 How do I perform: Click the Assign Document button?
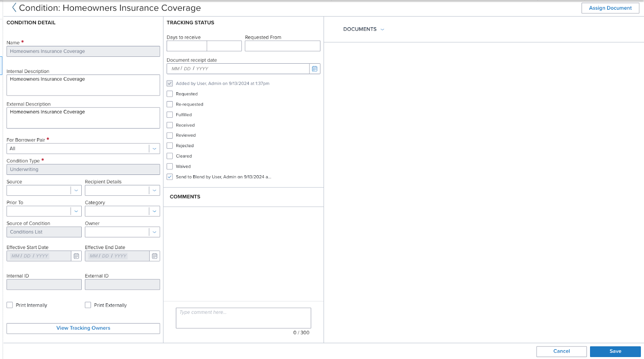610,8
